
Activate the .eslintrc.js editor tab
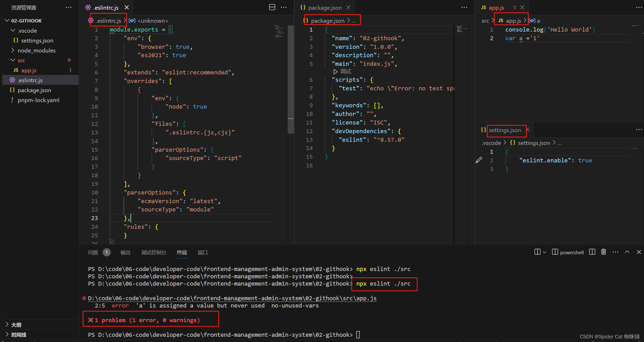106,8
